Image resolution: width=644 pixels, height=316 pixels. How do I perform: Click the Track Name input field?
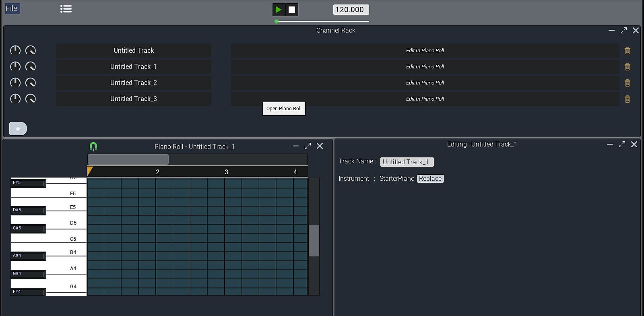pos(407,162)
